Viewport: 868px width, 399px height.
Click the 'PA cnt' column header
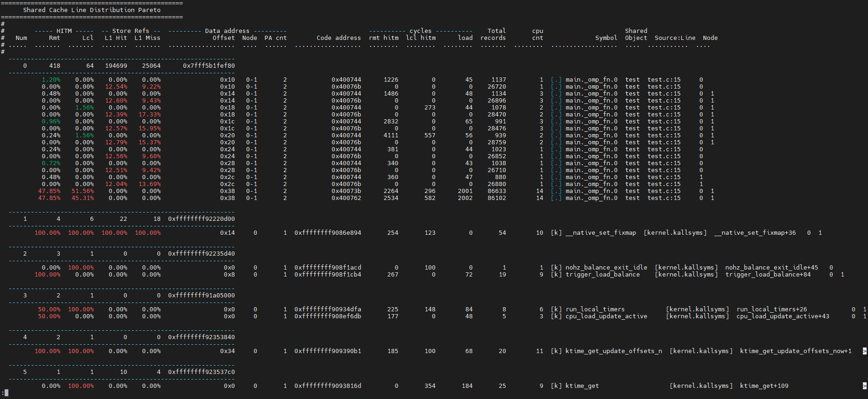(x=276, y=38)
